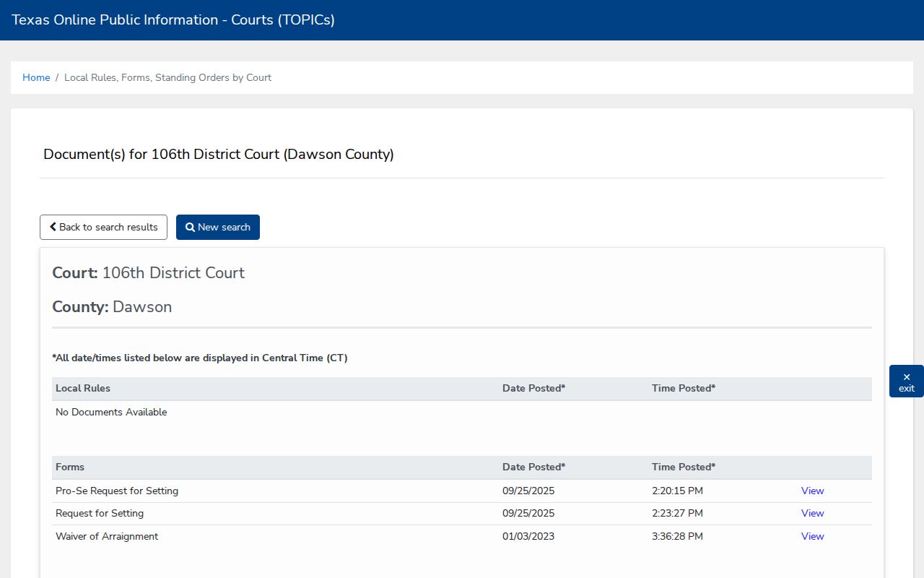View the Waiver of Arraignment form
Image resolution: width=924 pixels, height=578 pixels.
(x=812, y=536)
